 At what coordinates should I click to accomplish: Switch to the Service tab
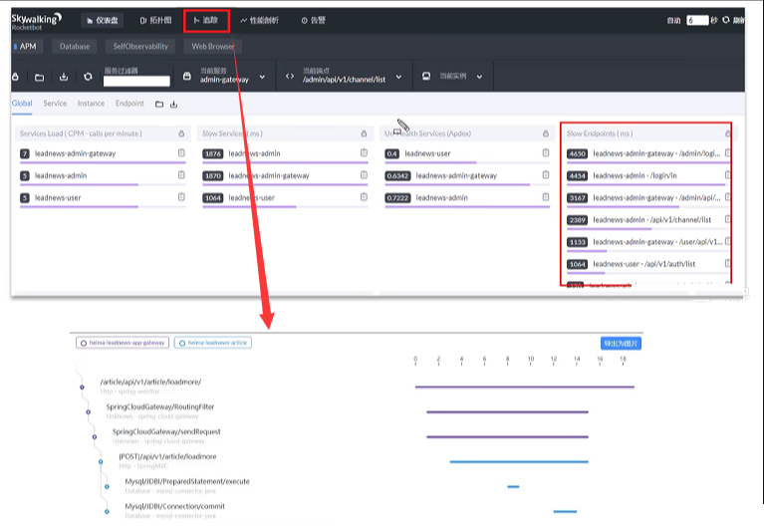click(55, 104)
